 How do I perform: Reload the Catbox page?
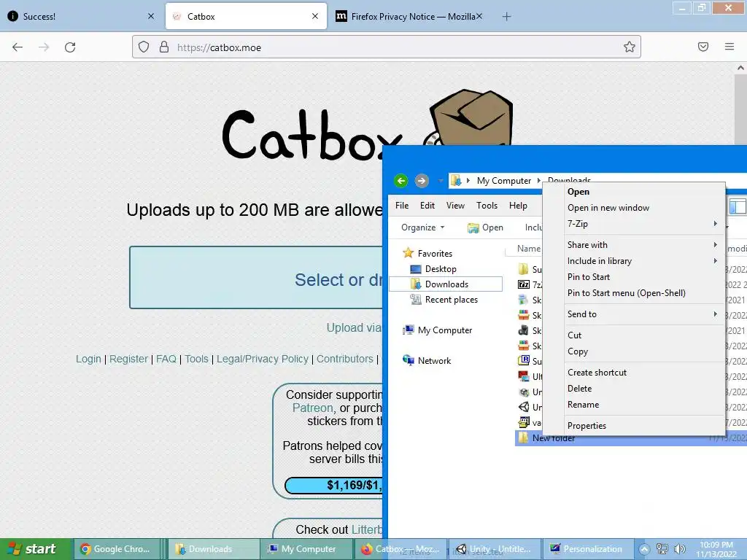click(x=70, y=47)
